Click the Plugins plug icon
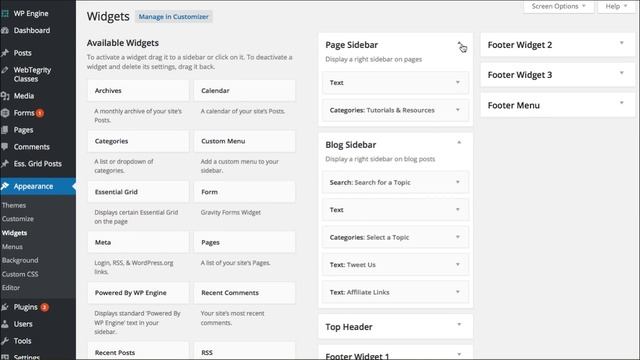The width and height of the screenshot is (640, 360). (x=5, y=307)
